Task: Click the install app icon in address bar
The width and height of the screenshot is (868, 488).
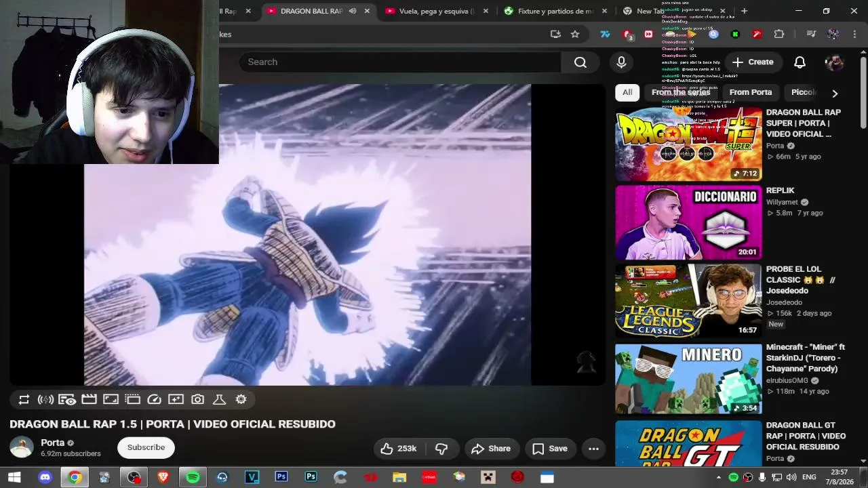Action: (x=555, y=34)
